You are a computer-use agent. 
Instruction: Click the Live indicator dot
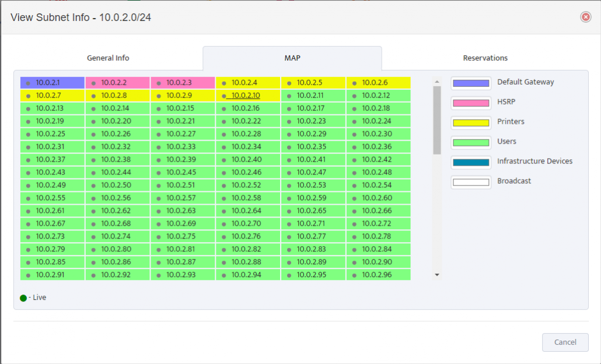[x=23, y=297]
